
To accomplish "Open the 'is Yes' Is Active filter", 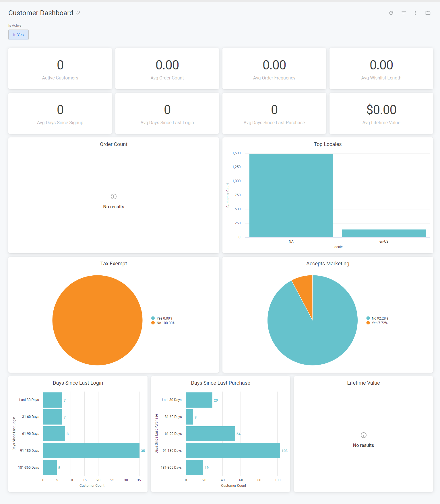I will point(18,35).
